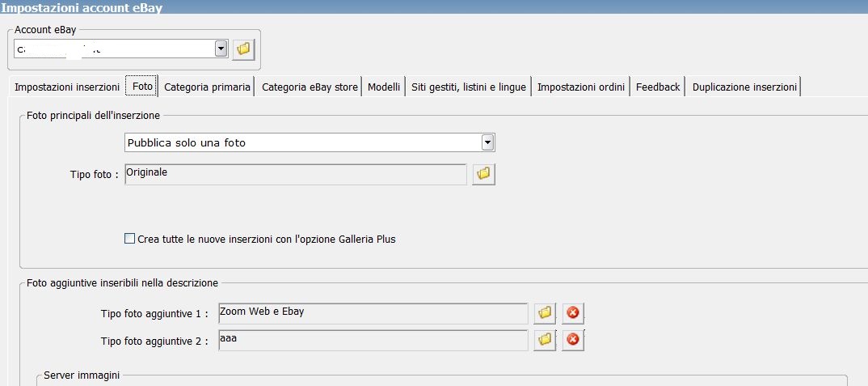This screenshot has height=386, width=868.
Task: Click folder icon next to Tipo foto field
Action: click(x=483, y=174)
